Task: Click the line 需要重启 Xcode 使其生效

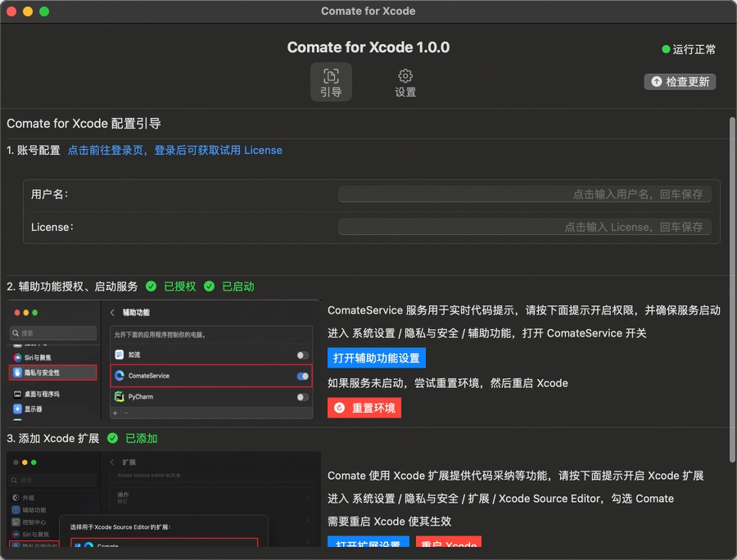Action: click(389, 522)
